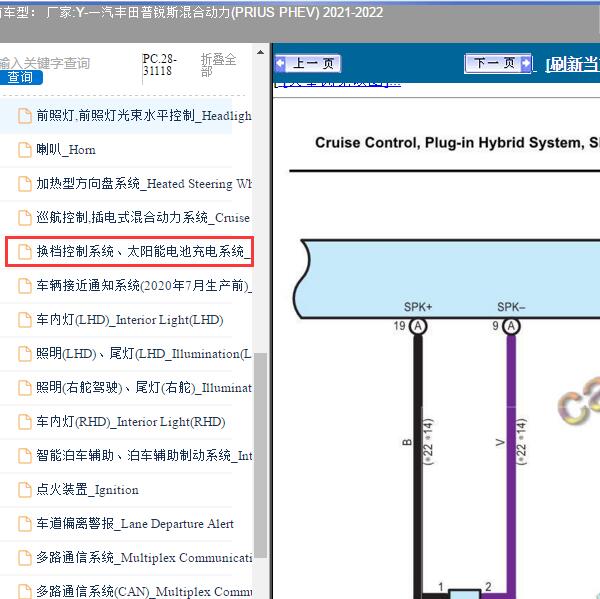Click the 上一页 previous page button
Viewport: 600px width, 599px height.
coord(308,64)
